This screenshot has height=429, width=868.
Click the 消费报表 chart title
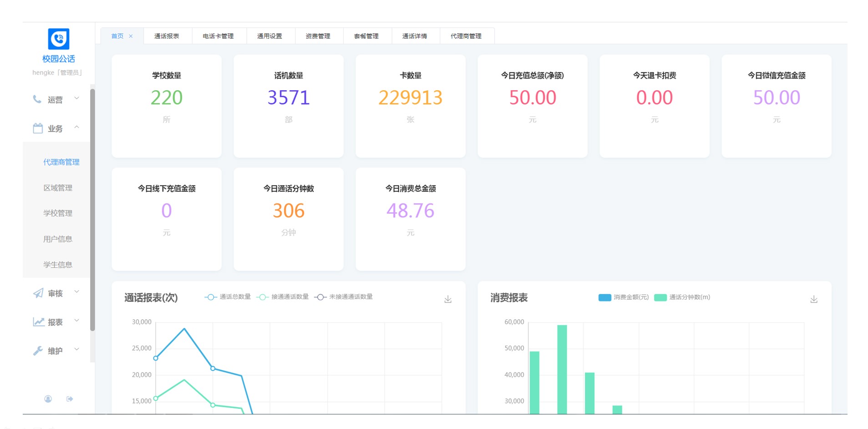pos(509,298)
